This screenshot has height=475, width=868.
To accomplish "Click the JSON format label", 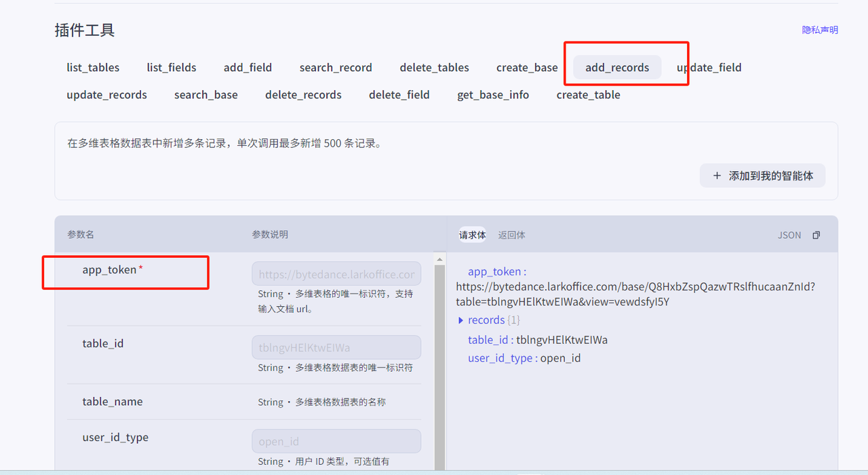I will click(x=789, y=235).
